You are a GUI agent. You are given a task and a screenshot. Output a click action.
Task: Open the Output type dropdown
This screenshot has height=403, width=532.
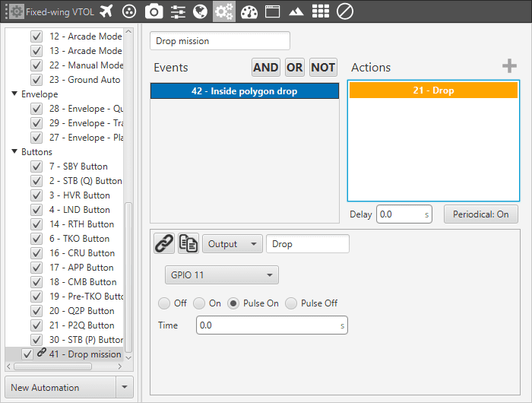point(232,244)
